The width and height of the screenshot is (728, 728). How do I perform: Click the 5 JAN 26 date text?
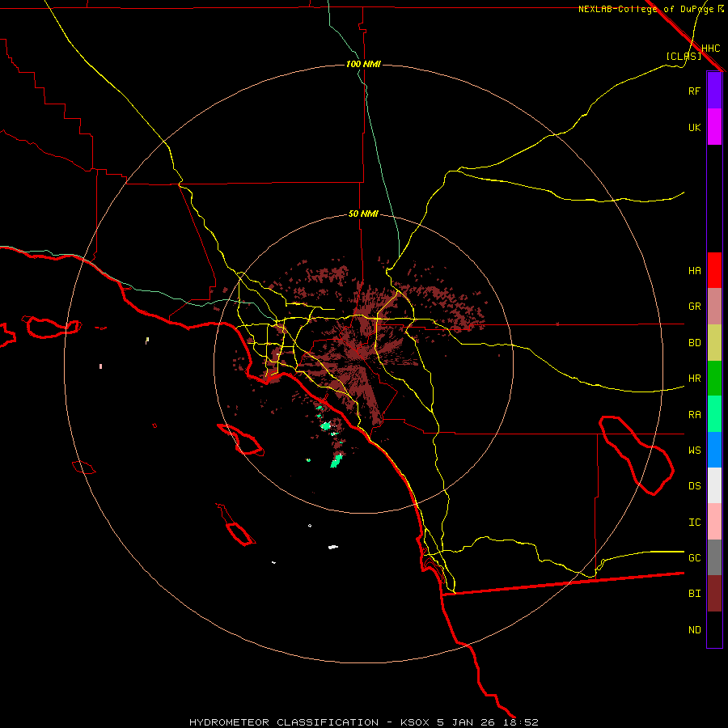click(466, 722)
